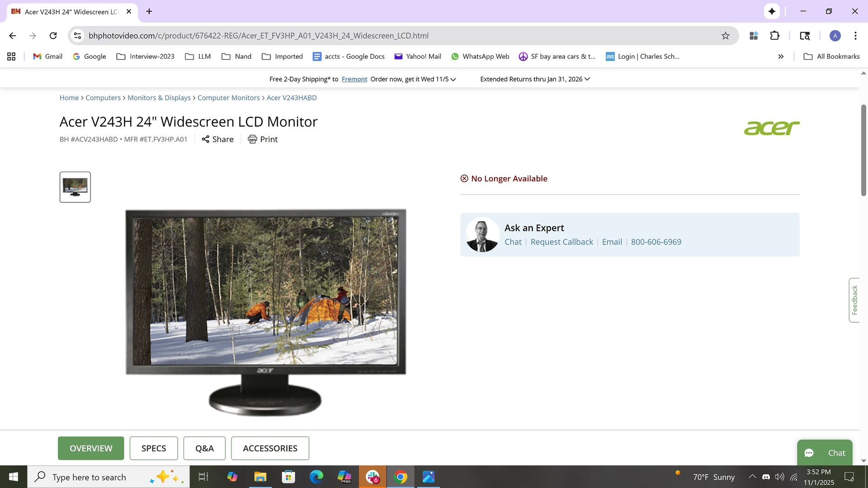This screenshot has width=868, height=488.
Task: Expand the Extended Returns chevron
Action: 587,79
